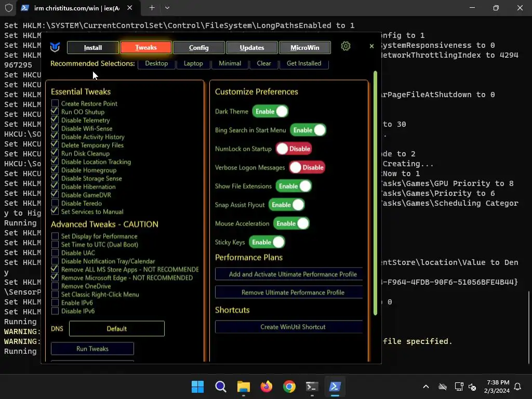Open Windows Search from taskbar
This screenshot has width=532, height=399.
point(220,387)
